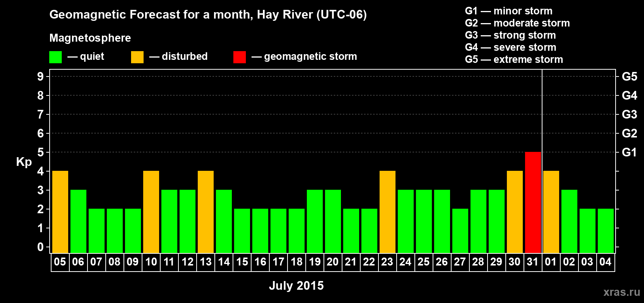Select the orange bar for day 13
The width and height of the screenshot is (644, 303).
pos(206,212)
